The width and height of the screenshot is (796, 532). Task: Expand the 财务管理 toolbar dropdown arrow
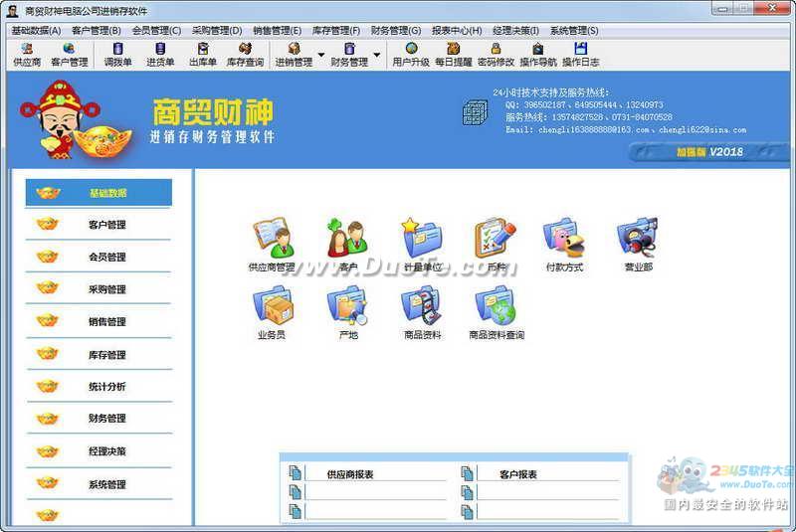pyautogui.click(x=376, y=55)
